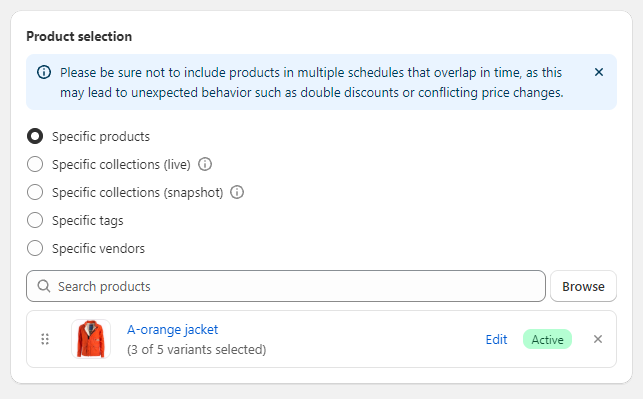This screenshot has height=399, width=643.
Task: Click the 3 of 5 variants selected text
Action: click(x=196, y=349)
